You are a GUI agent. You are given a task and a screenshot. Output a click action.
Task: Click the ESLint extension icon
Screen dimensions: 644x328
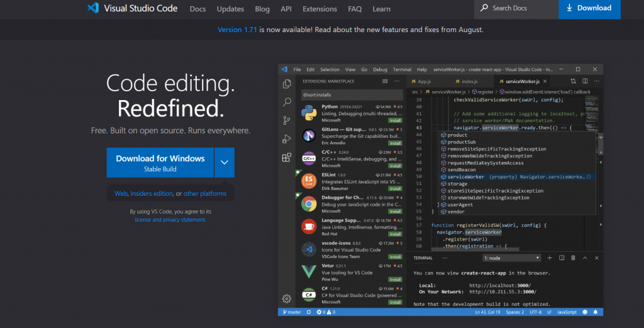(x=309, y=181)
